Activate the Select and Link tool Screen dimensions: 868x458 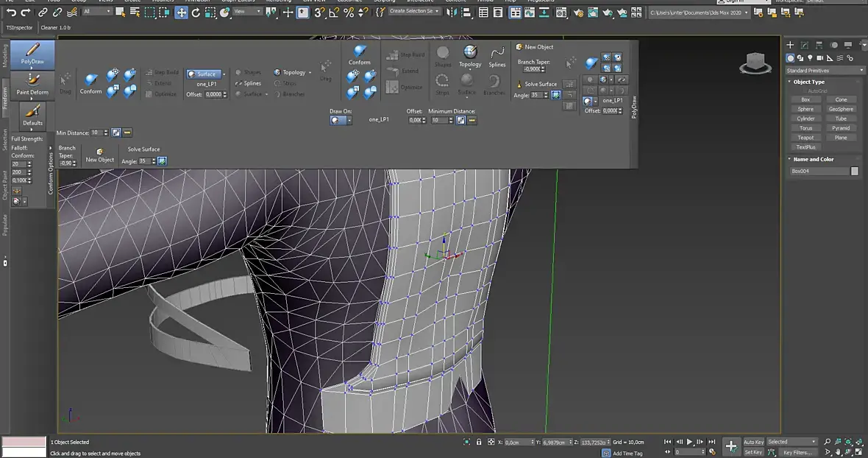(x=43, y=13)
